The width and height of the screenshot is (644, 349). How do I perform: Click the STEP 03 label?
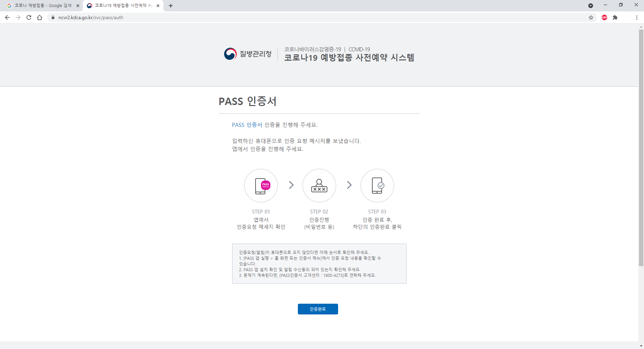click(377, 212)
